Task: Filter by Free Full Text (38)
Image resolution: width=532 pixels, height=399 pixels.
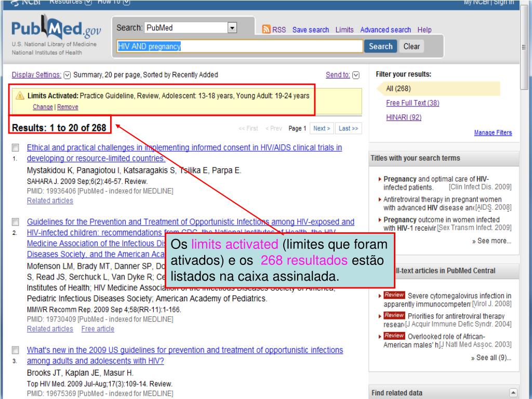Action: pos(413,103)
